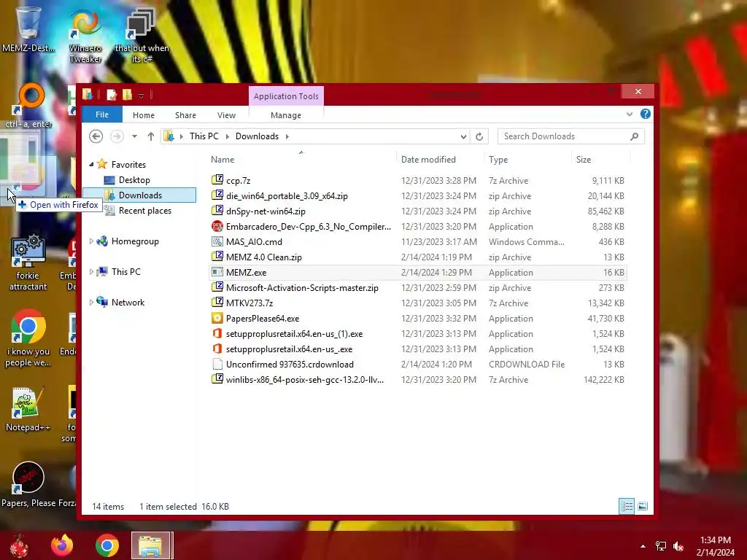The width and height of the screenshot is (747, 560).
Task: Click in the Search Downloads field
Action: [565, 136]
